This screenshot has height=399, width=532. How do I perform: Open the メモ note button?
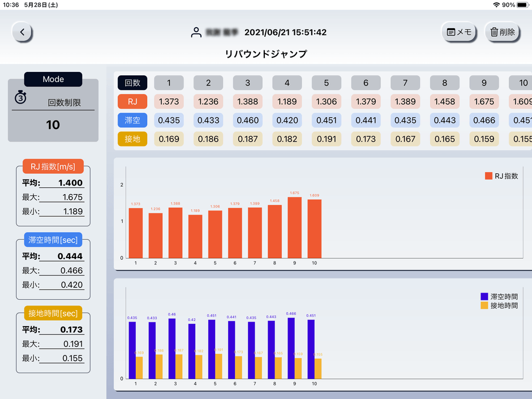pos(459,32)
